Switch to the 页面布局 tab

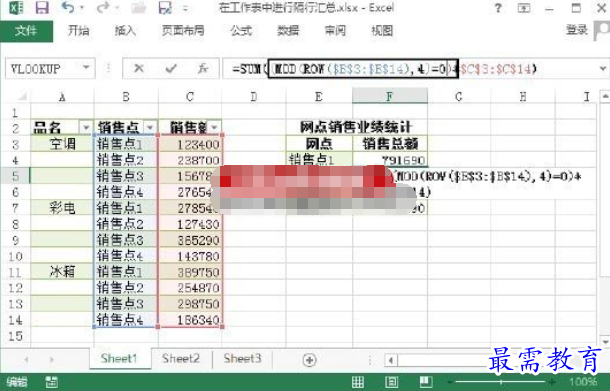(183, 31)
